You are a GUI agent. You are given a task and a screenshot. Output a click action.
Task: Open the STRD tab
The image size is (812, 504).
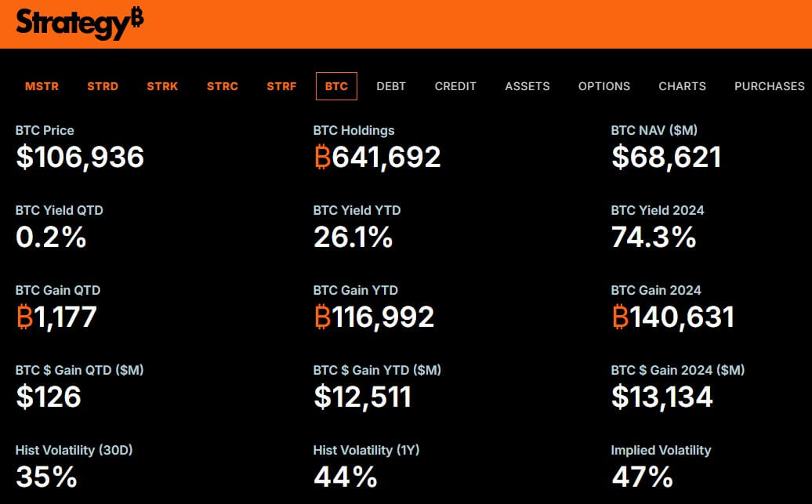[x=103, y=86]
